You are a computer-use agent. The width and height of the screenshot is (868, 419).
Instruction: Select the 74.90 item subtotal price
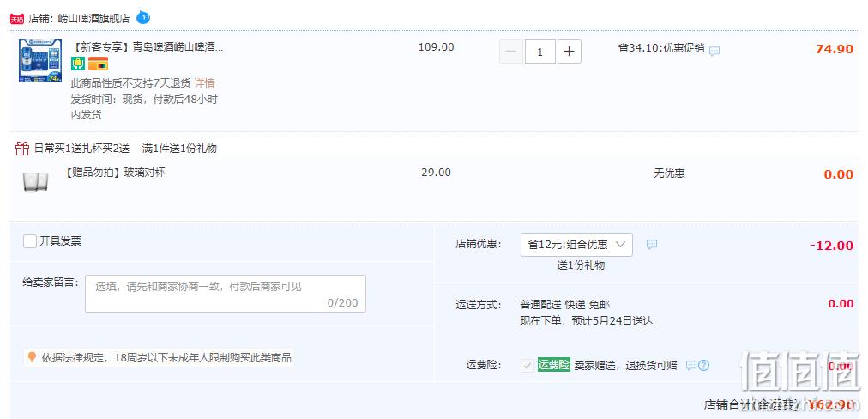pyautogui.click(x=835, y=49)
